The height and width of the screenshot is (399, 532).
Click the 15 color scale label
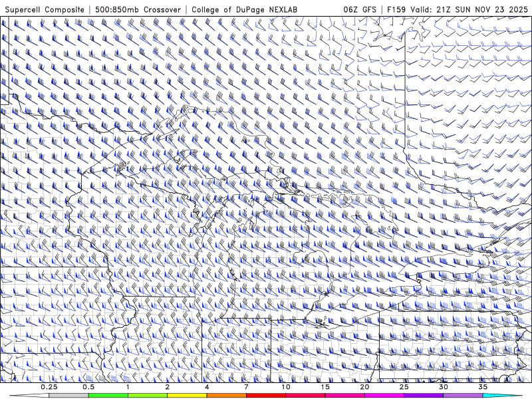[325, 387]
